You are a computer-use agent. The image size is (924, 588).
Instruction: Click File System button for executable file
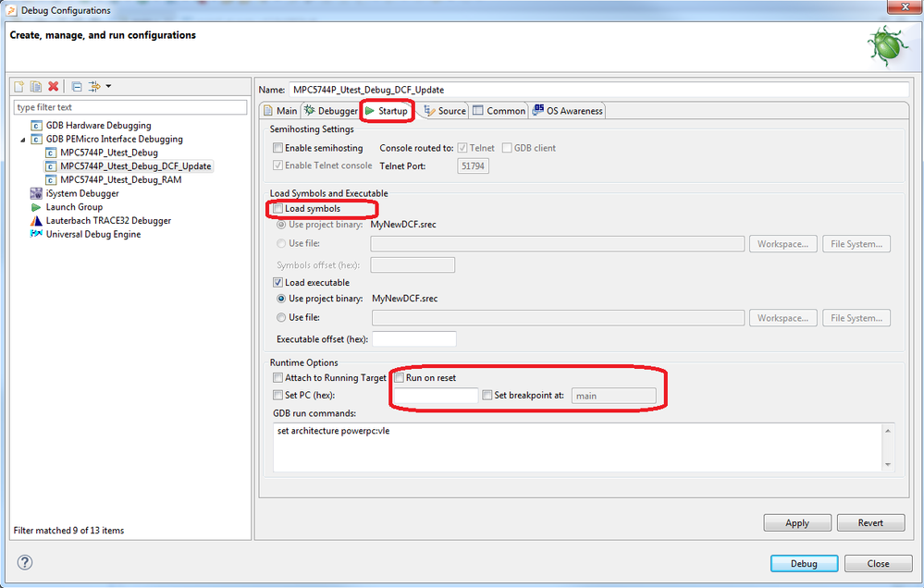pyautogui.click(x=856, y=318)
